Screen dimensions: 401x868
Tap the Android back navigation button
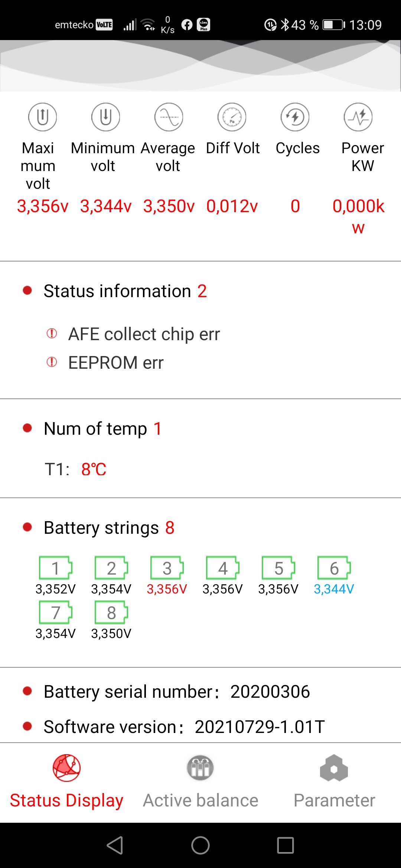(x=115, y=845)
